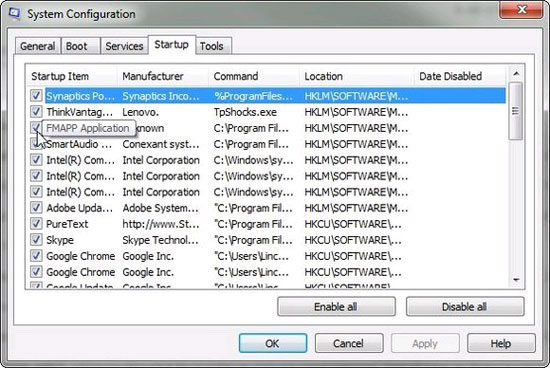Screen dimensions: 550x368
Task: Click the Apply button
Action: [x=425, y=343]
